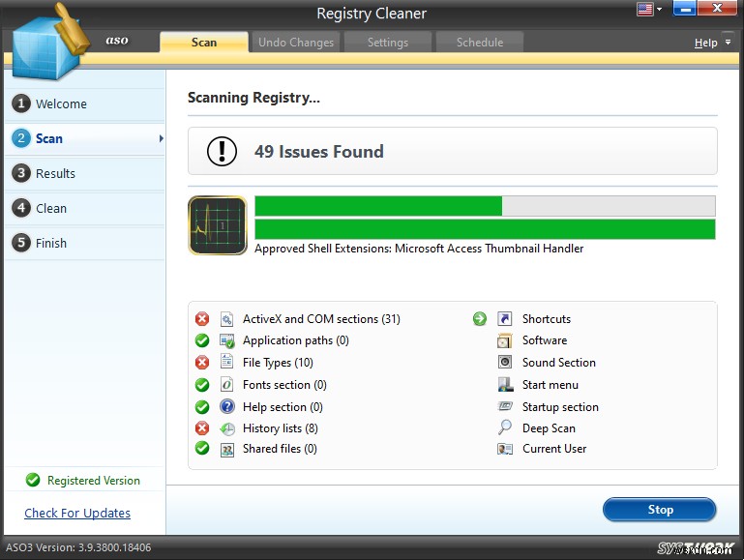Click the Start menu icon
744x560 pixels.
(505, 385)
